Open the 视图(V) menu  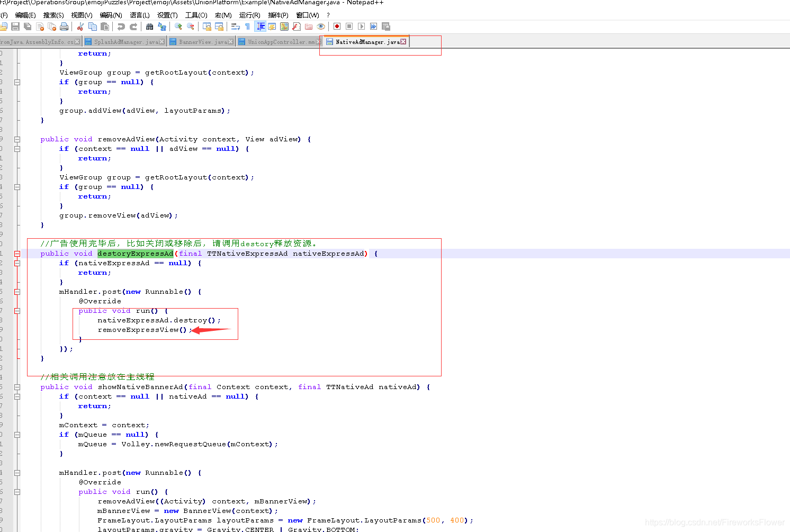coord(82,15)
